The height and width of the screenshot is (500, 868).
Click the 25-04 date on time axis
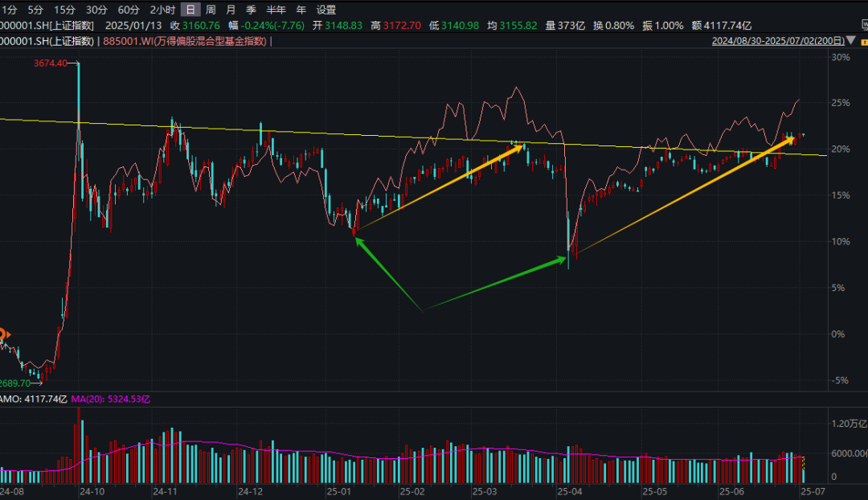coord(570,492)
